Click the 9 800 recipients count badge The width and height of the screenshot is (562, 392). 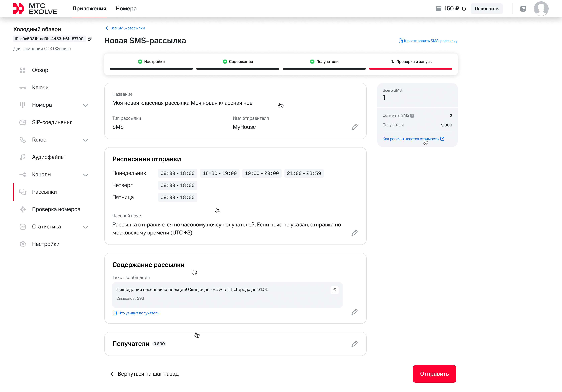(159, 344)
